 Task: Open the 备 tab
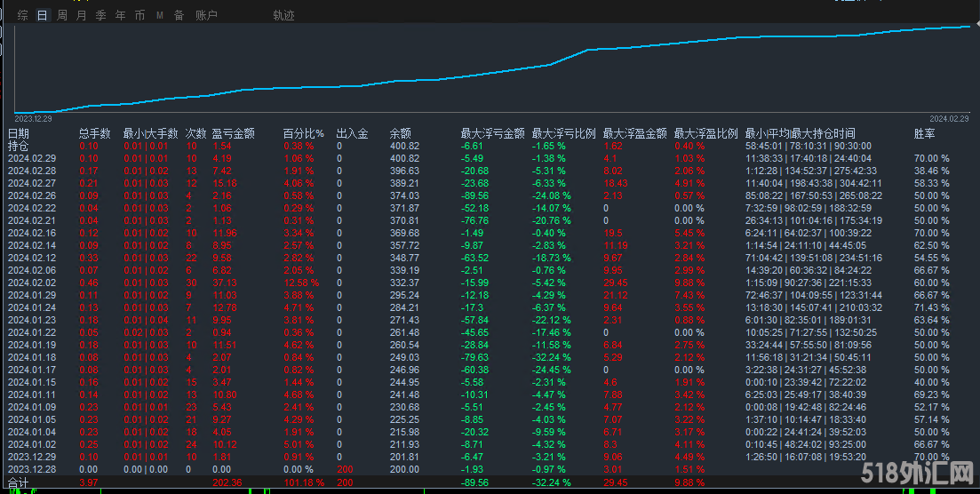coord(179,15)
